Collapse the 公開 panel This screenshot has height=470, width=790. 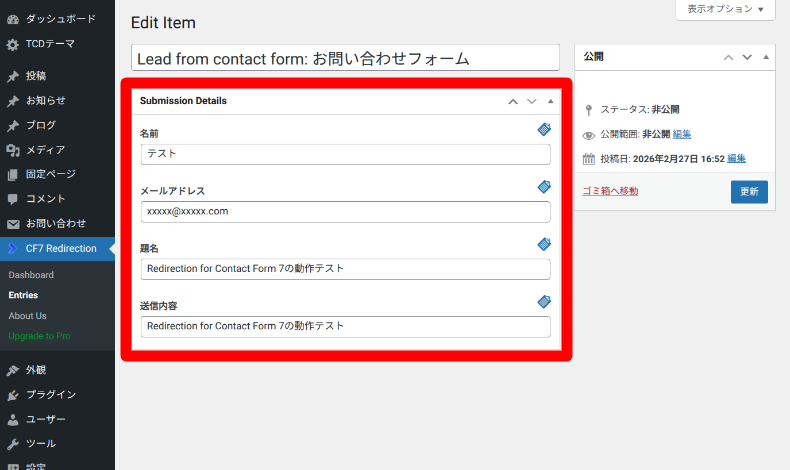pos(766,57)
